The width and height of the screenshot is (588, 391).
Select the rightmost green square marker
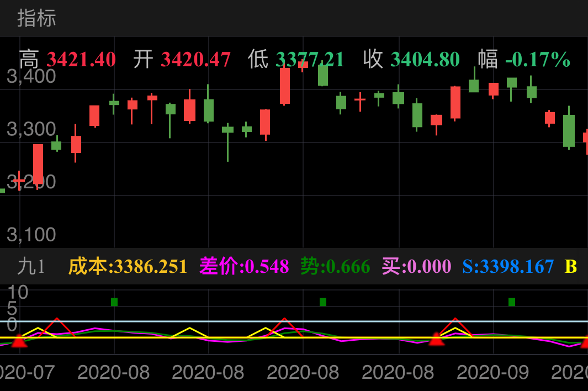click(x=512, y=302)
